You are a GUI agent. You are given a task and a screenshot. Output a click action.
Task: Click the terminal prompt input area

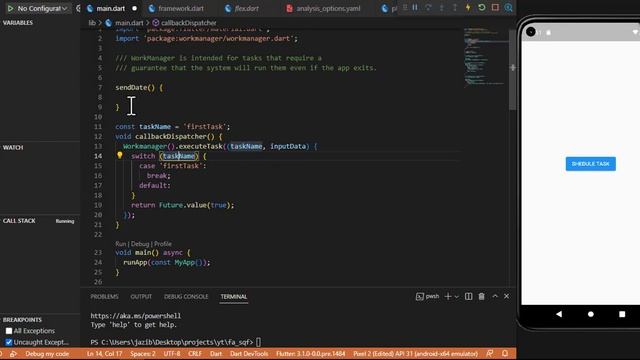coord(259,342)
